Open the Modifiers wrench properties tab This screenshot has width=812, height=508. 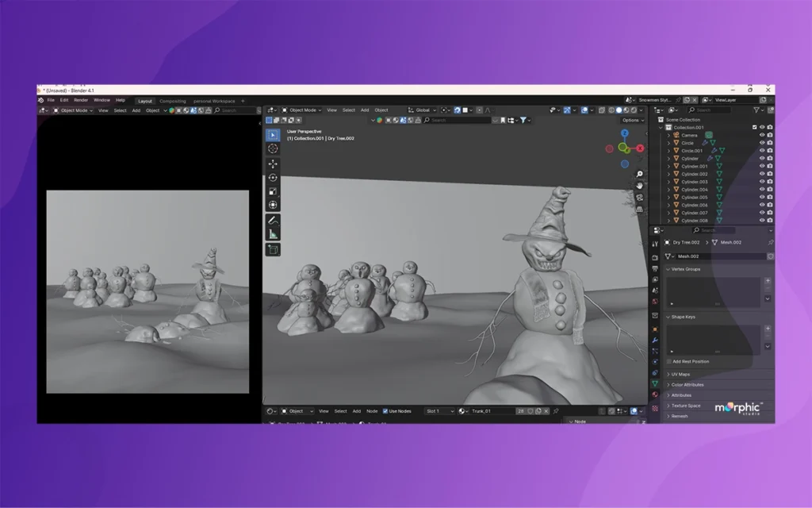click(x=655, y=340)
